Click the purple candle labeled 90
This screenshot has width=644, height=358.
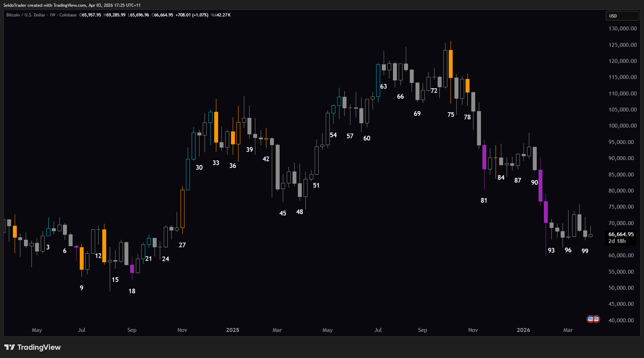click(540, 186)
